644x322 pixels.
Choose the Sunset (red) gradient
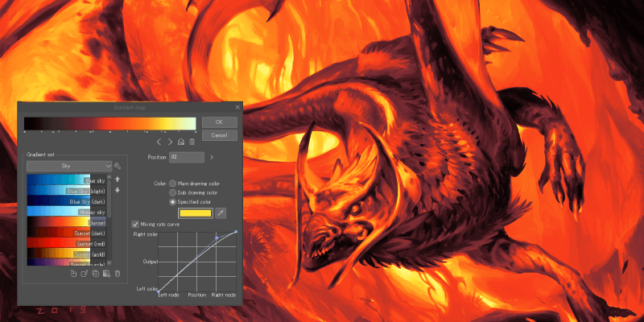(x=67, y=244)
